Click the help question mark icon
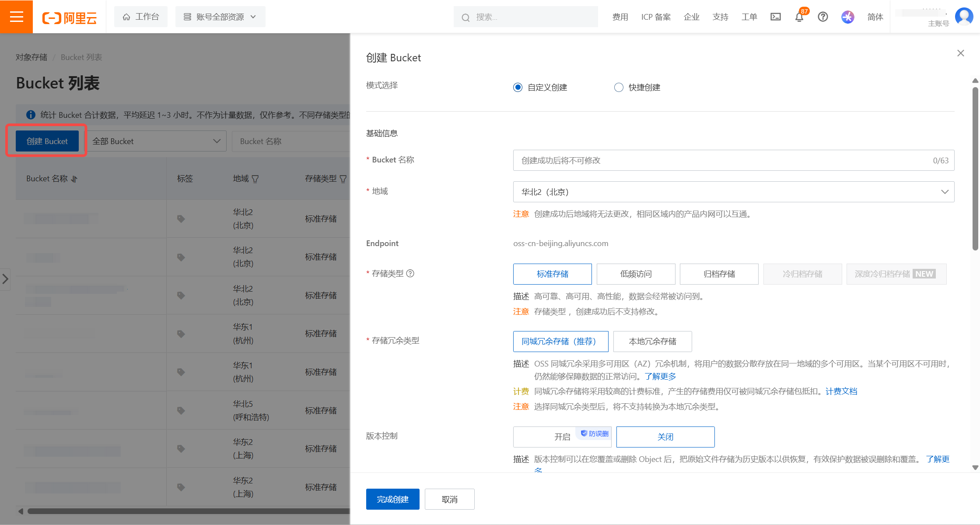The width and height of the screenshot is (980, 525). pyautogui.click(x=822, y=17)
